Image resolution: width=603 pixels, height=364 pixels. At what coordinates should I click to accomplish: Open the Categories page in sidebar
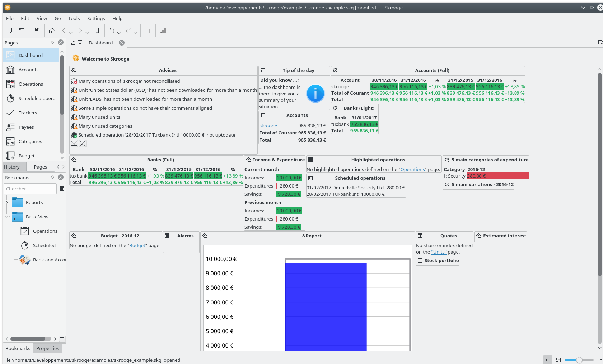(x=30, y=141)
